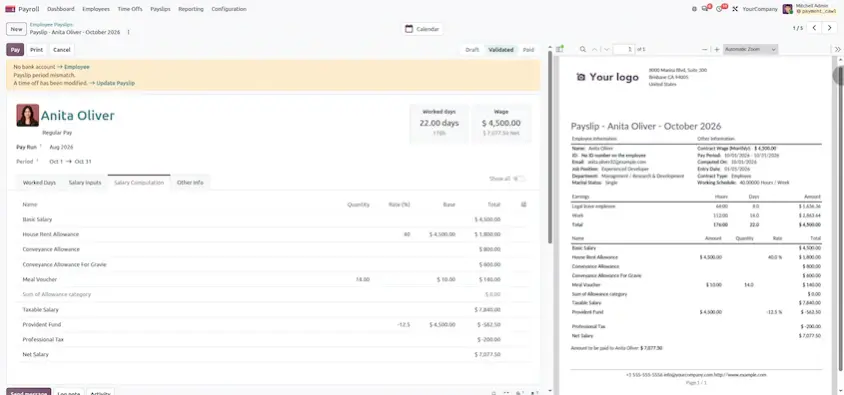Viewport: 844px width, 395px height.
Task: Go to next payslip record arrow
Action: click(x=829, y=28)
